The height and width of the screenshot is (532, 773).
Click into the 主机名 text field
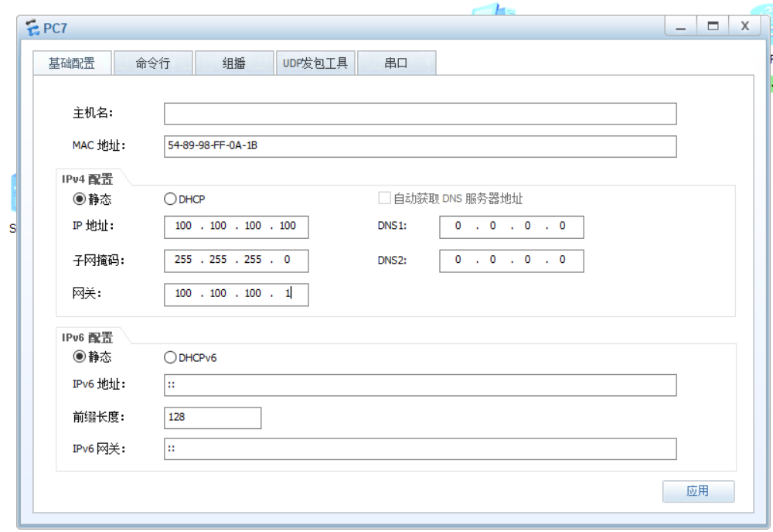pos(420,114)
